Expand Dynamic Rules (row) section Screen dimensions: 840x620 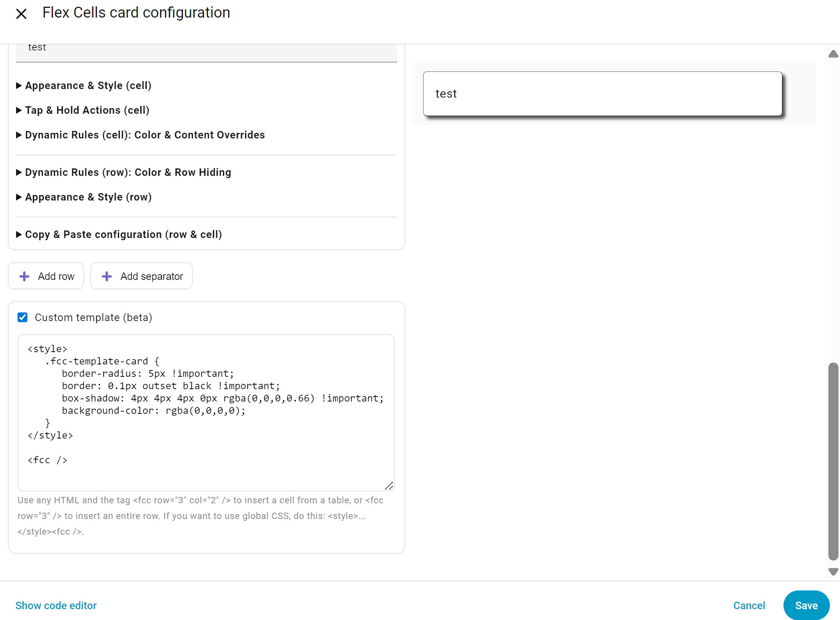coord(128,172)
